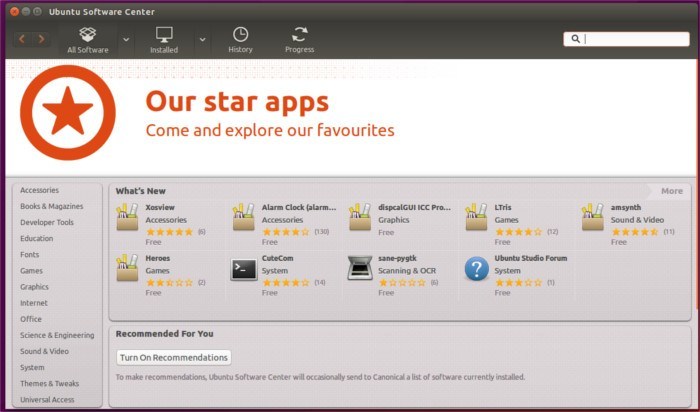Open the Science & Engineering category
This screenshot has height=412, width=700.
pyautogui.click(x=57, y=335)
